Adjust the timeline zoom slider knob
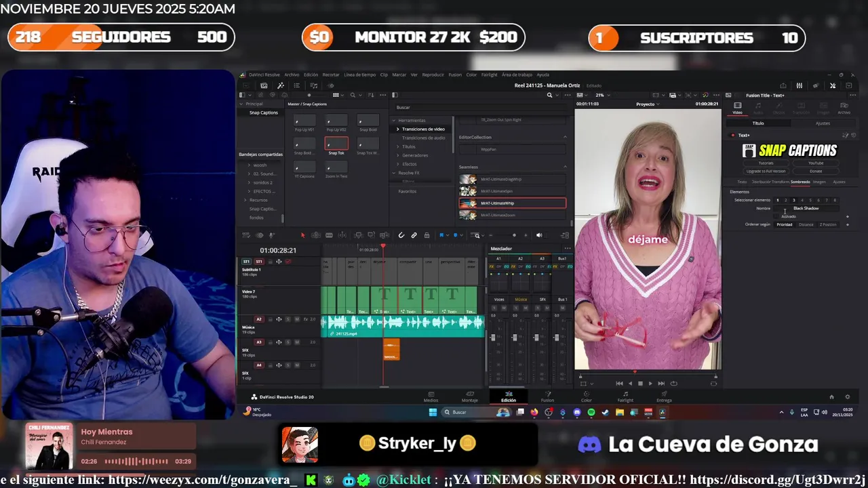The height and width of the screenshot is (488, 868). [x=513, y=235]
